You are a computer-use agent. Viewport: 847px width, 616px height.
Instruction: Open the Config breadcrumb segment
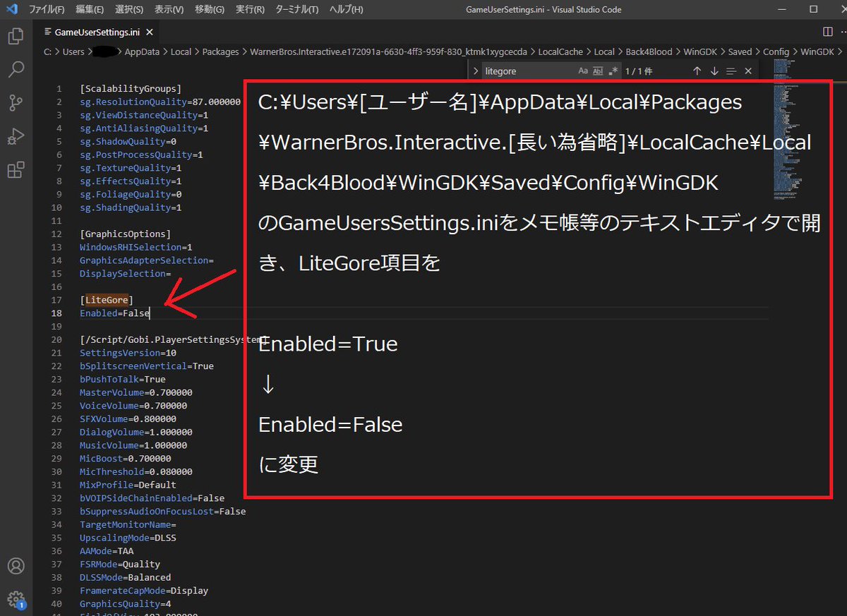click(x=776, y=52)
